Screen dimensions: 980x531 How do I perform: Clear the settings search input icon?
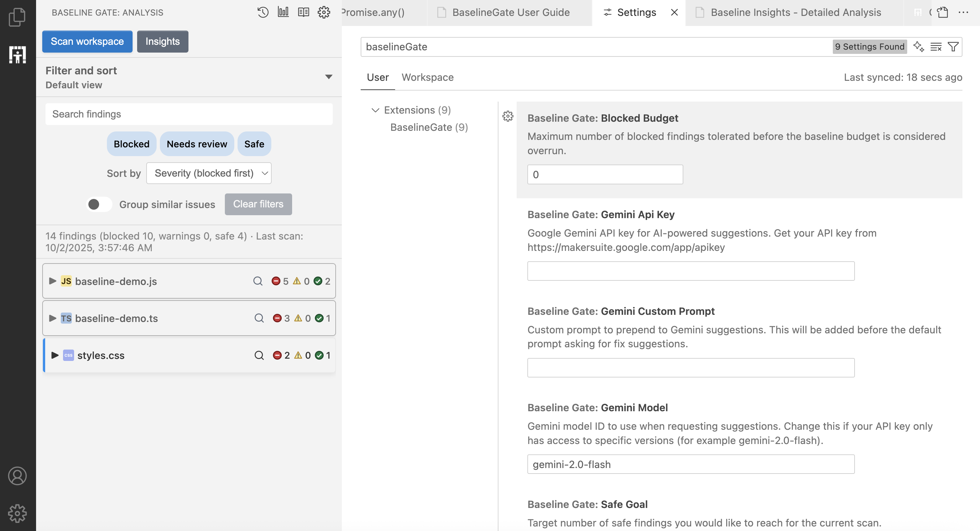click(x=935, y=47)
